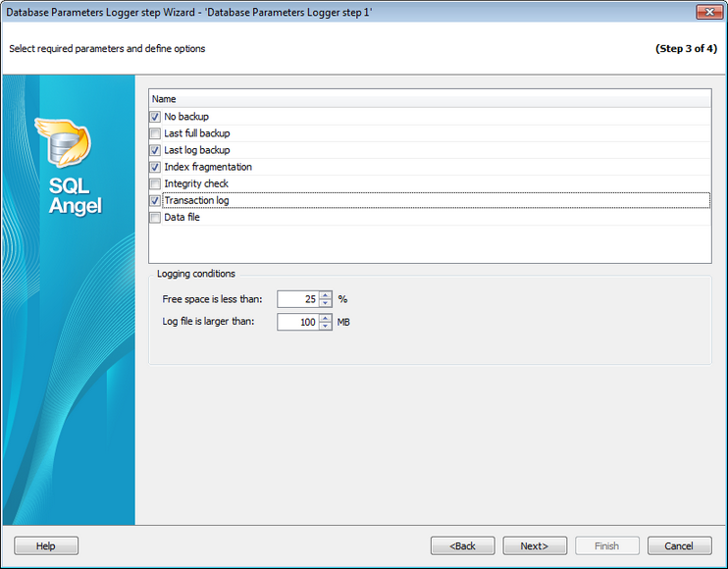Enable the Data file checkbox
The width and height of the screenshot is (728, 569).
(155, 217)
